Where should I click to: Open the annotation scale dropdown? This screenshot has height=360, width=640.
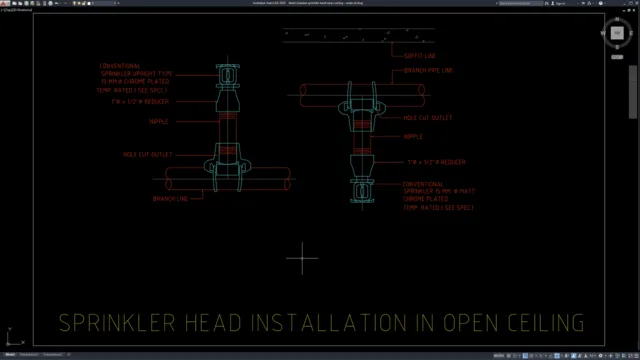point(593,356)
